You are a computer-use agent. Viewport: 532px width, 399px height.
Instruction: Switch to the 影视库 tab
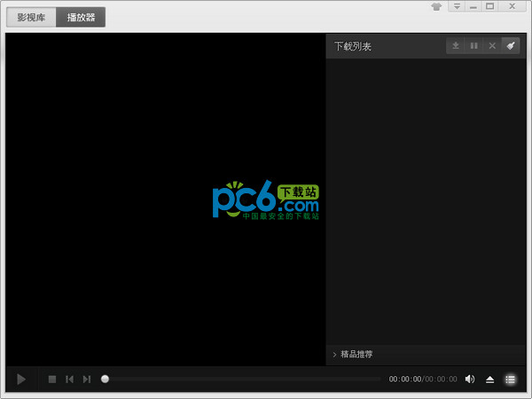point(31,18)
